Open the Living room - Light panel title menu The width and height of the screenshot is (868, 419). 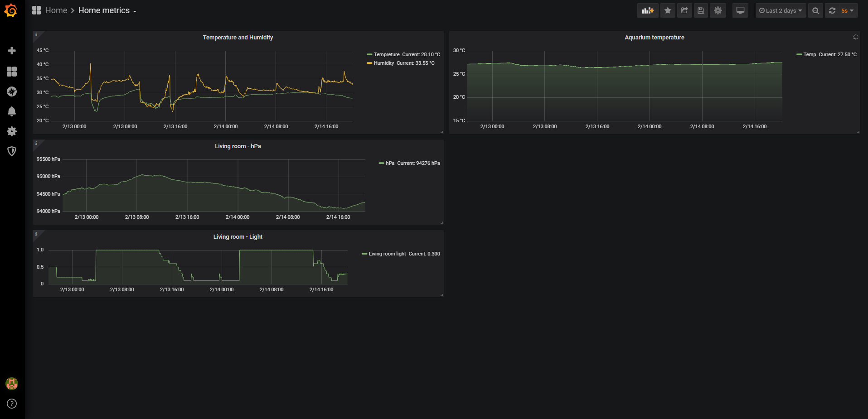coord(238,237)
